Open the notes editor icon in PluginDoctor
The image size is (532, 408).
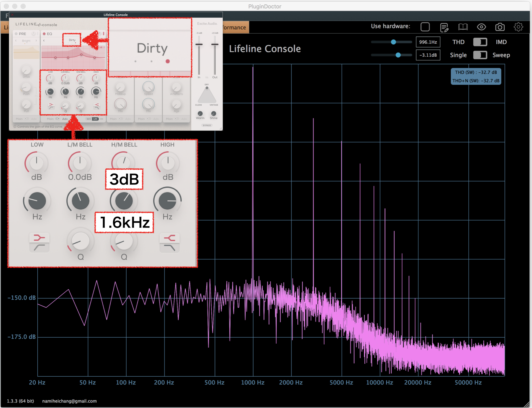(444, 27)
